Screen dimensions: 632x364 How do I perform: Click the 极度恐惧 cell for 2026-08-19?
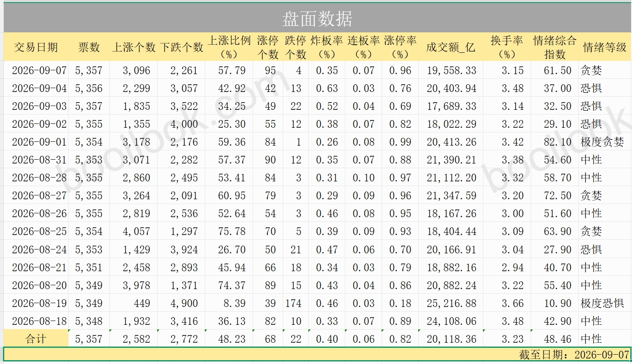602,303
